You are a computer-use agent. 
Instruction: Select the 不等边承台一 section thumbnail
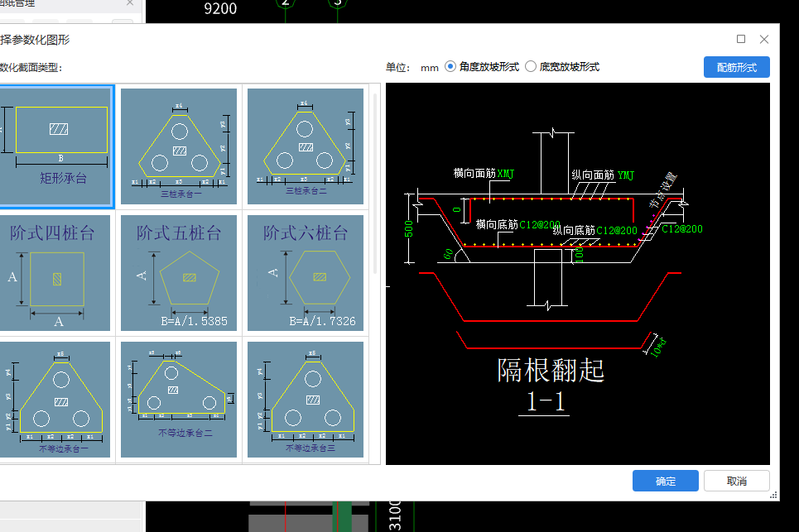54,399
